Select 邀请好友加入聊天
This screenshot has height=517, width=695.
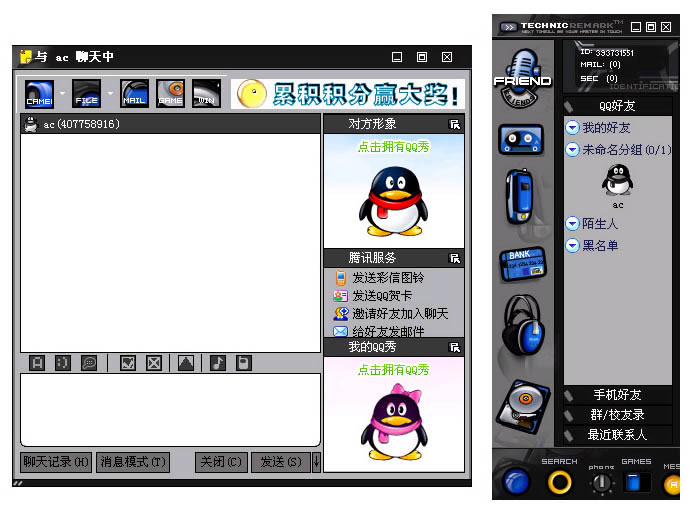[x=391, y=314]
